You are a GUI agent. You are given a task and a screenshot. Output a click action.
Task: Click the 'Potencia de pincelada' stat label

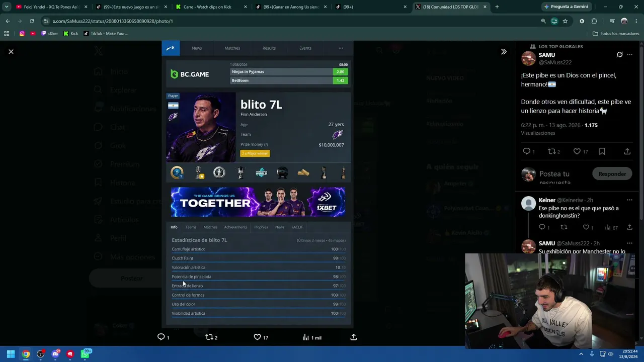191,277
